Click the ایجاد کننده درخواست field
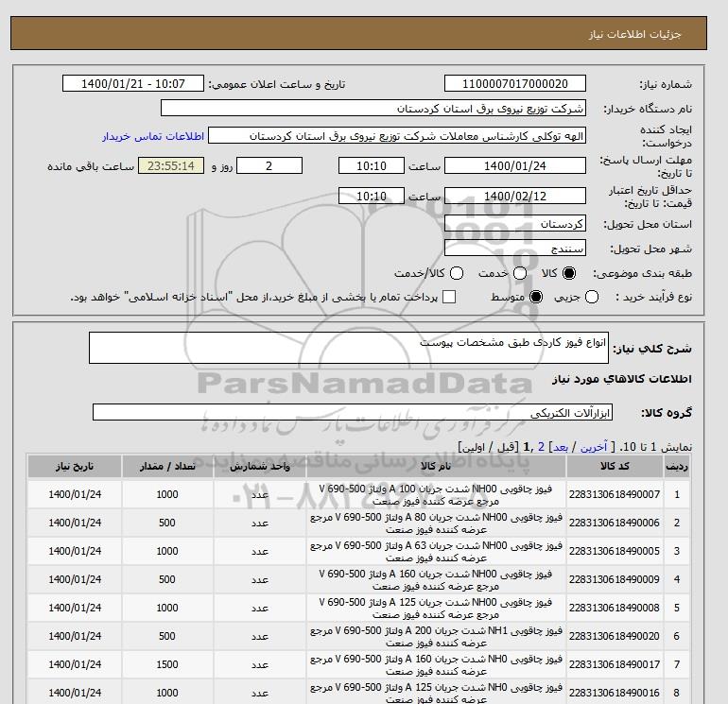 [x=397, y=135]
